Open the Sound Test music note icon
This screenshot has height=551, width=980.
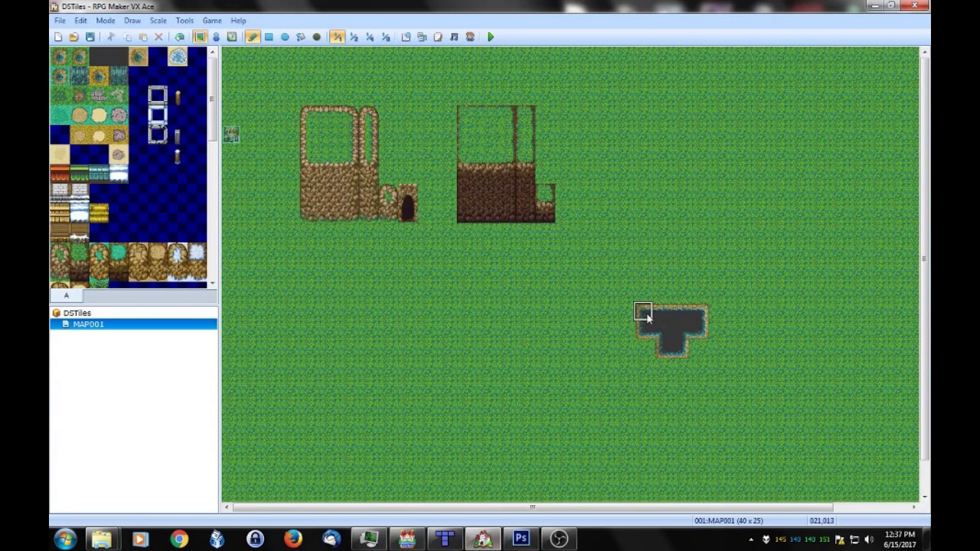coord(454,37)
